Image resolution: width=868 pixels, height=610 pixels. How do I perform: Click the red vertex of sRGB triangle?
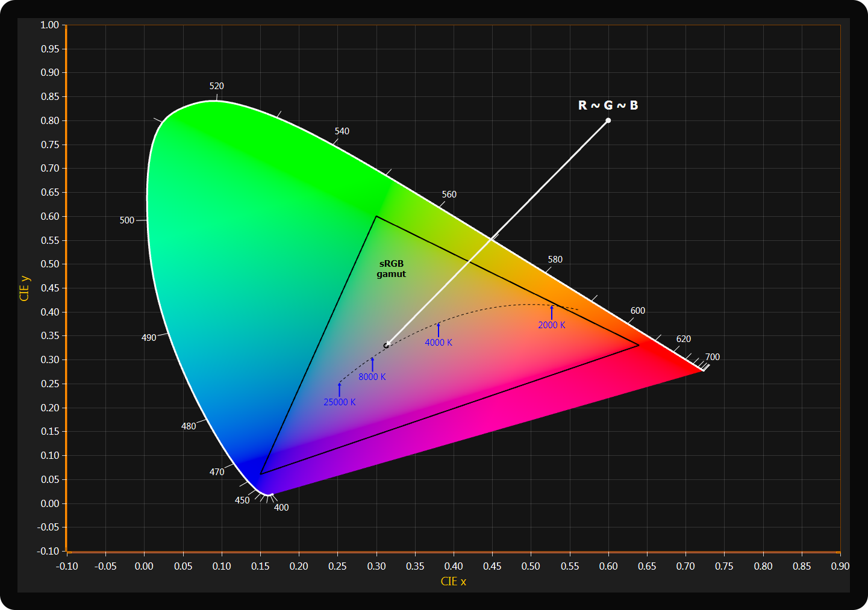coord(639,345)
